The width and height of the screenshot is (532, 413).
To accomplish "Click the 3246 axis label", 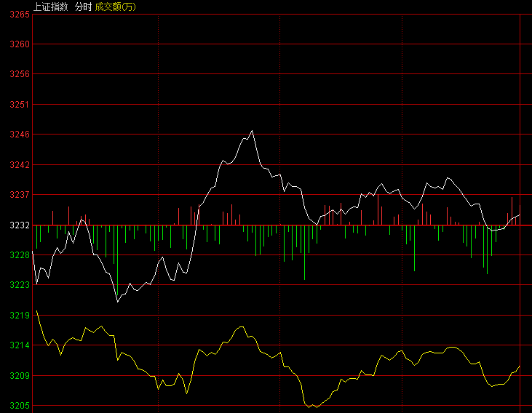I will coord(20,135).
